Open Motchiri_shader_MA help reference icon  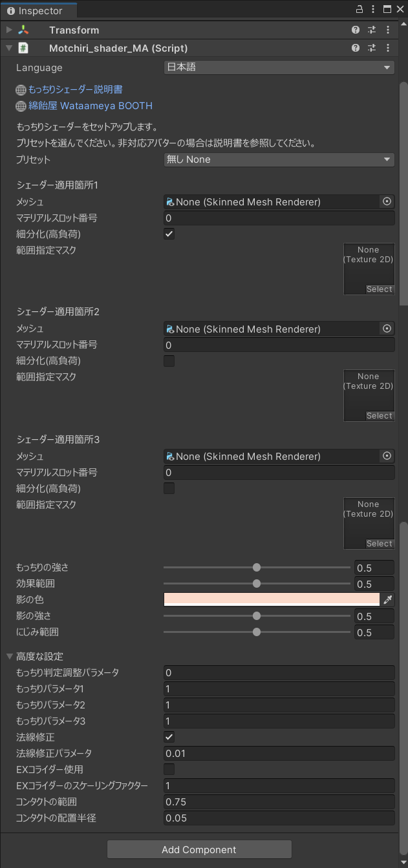[356, 48]
